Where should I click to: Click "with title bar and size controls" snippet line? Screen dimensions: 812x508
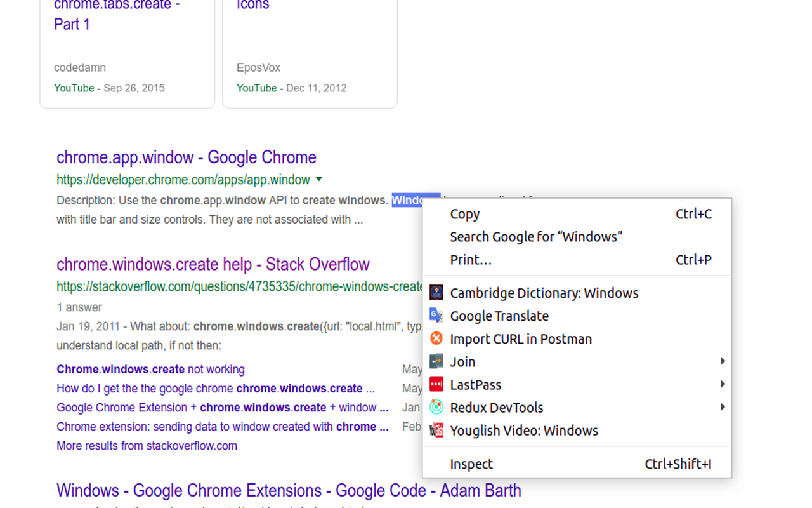pyautogui.click(x=209, y=220)
